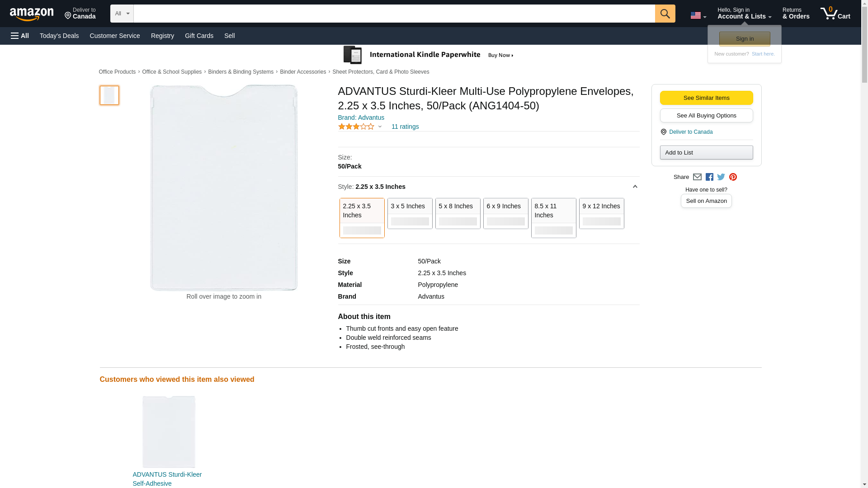Select the product image thumbnail
Viewport: 868px width, 488px height.
tap(109, 95)
